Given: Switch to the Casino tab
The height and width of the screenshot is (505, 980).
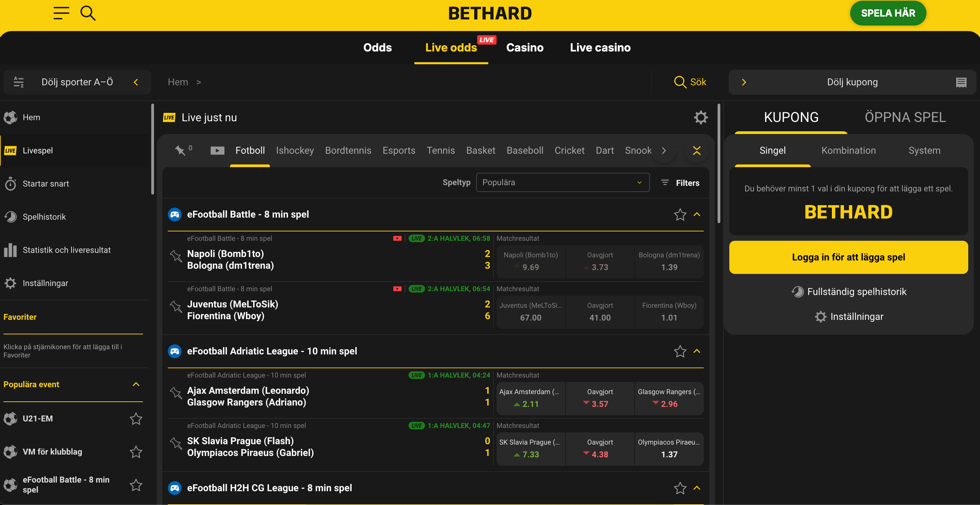Looking at the screenshot, I should (525, 48).
